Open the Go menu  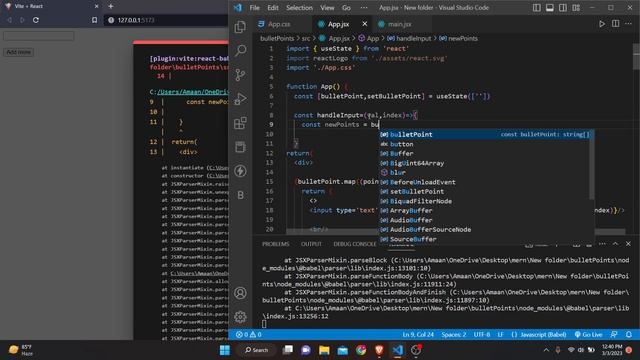click(x=347, y=8)
